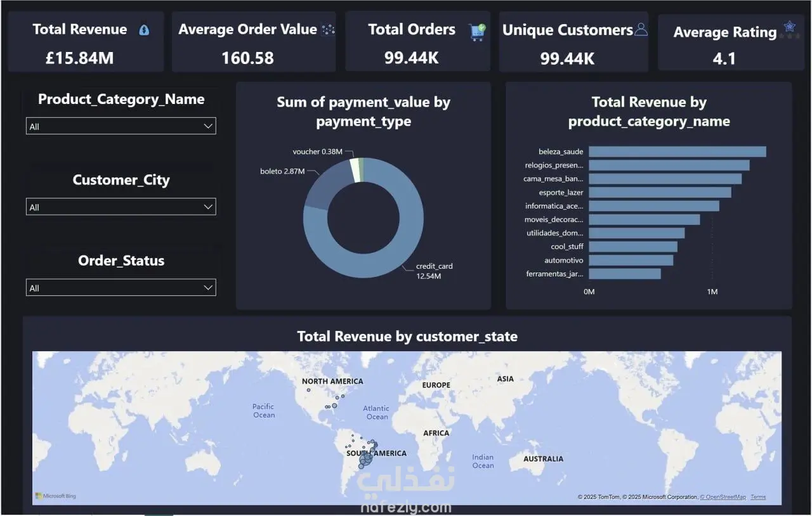Click the money bag icon beside Total Revenue
Image resolution: width=812 pixels, height=516 pixels.
click(x=144, y=30)
